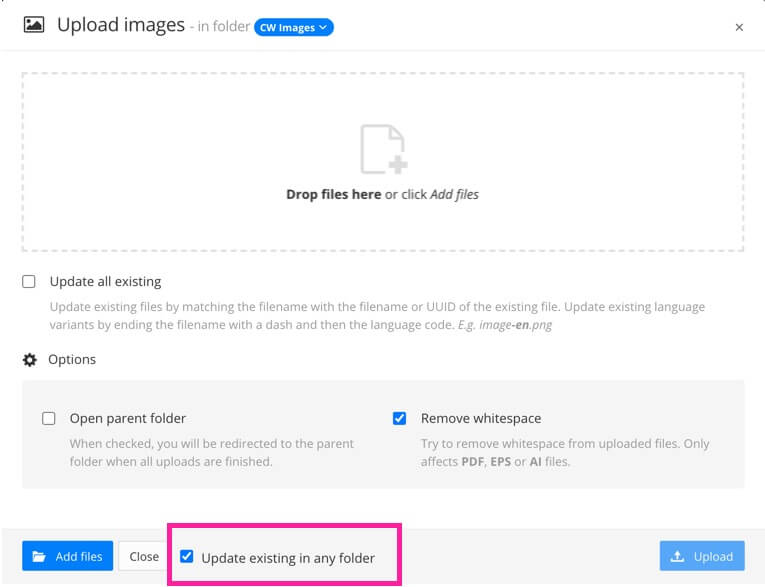Click the 'Options' heading text
The width and height of the screenshot is (765, 587).
72,360
